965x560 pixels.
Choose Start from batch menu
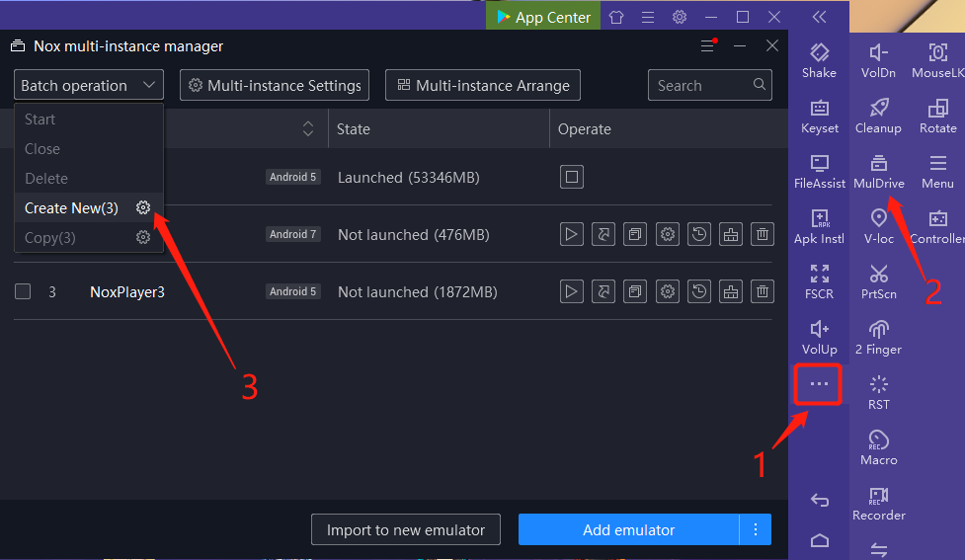tap(40, 120)
